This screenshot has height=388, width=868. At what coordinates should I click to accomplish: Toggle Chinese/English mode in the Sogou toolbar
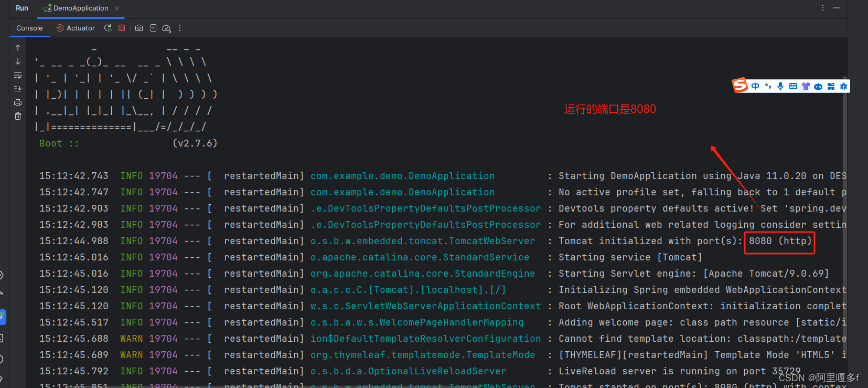[755, 86]
